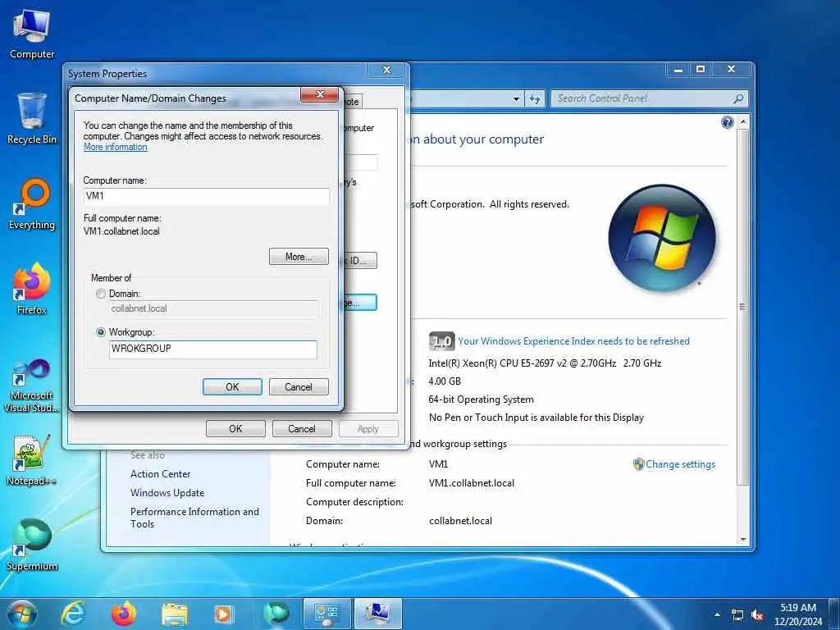The width and height of the screenshot is (840, 630).
Task: Open the Notepad++ desktop shortcut
Action: (32, 459)
